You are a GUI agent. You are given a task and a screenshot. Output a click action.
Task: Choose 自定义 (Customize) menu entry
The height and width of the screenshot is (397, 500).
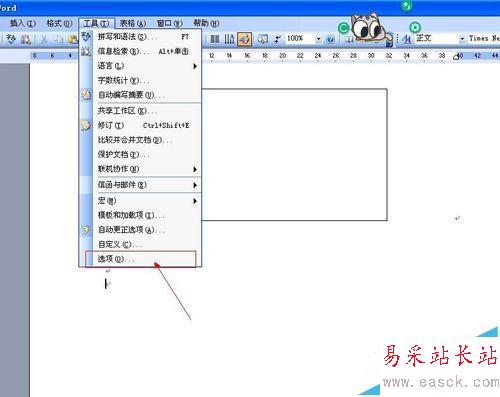tap(140, 244)
